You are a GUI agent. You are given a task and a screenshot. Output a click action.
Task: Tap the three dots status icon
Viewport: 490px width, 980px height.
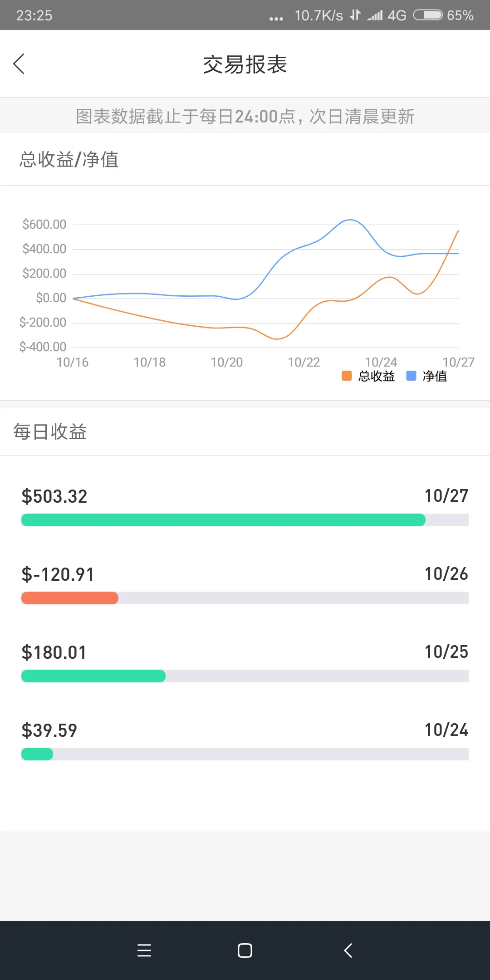point(276,18)
